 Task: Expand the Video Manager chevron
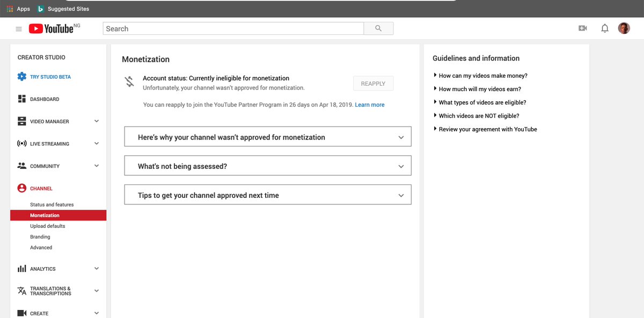[97, 121]
